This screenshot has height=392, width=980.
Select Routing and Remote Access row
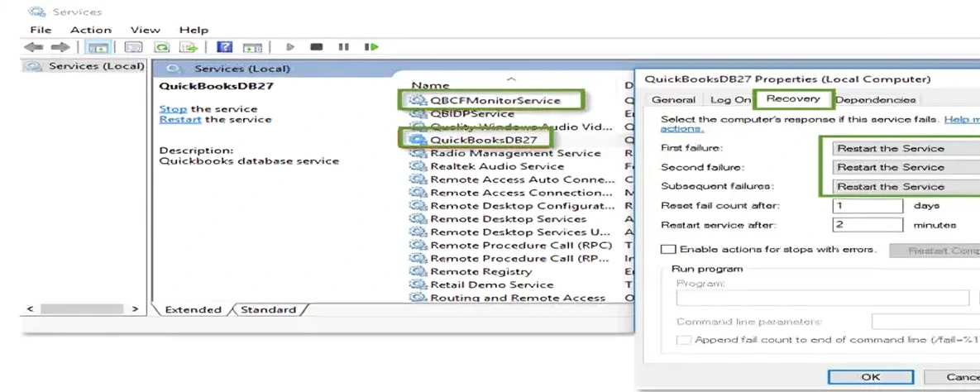[518, 298]
